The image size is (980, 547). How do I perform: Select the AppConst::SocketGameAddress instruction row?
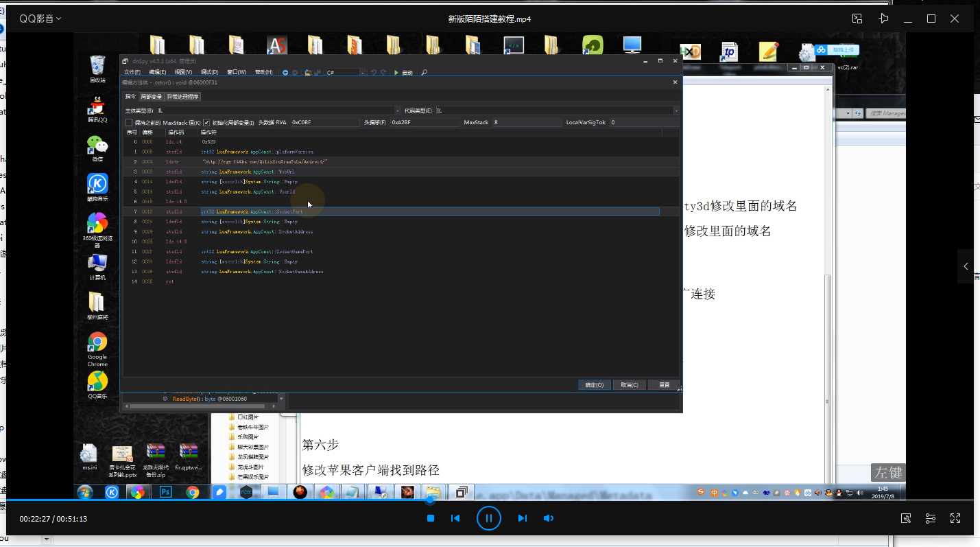401,272
